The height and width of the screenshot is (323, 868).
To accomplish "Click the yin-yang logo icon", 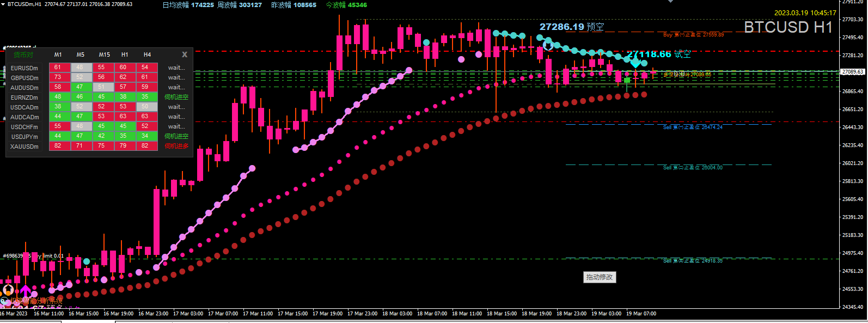I will (x=4, y=300).
